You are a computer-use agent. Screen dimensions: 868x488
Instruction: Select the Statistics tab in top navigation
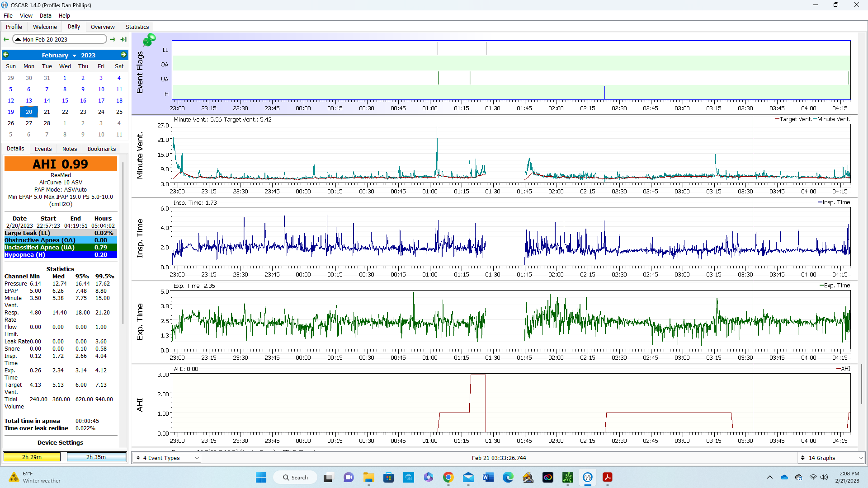point(137,26)
